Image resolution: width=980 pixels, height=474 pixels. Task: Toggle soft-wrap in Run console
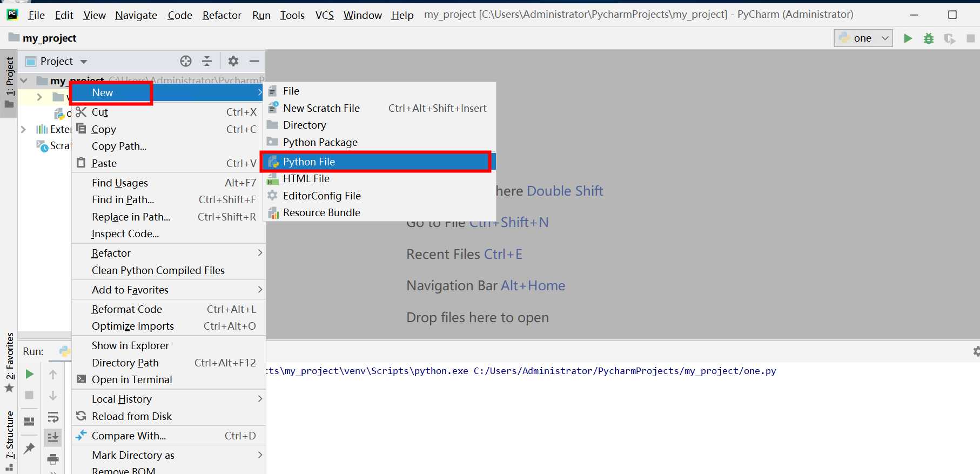53,417
